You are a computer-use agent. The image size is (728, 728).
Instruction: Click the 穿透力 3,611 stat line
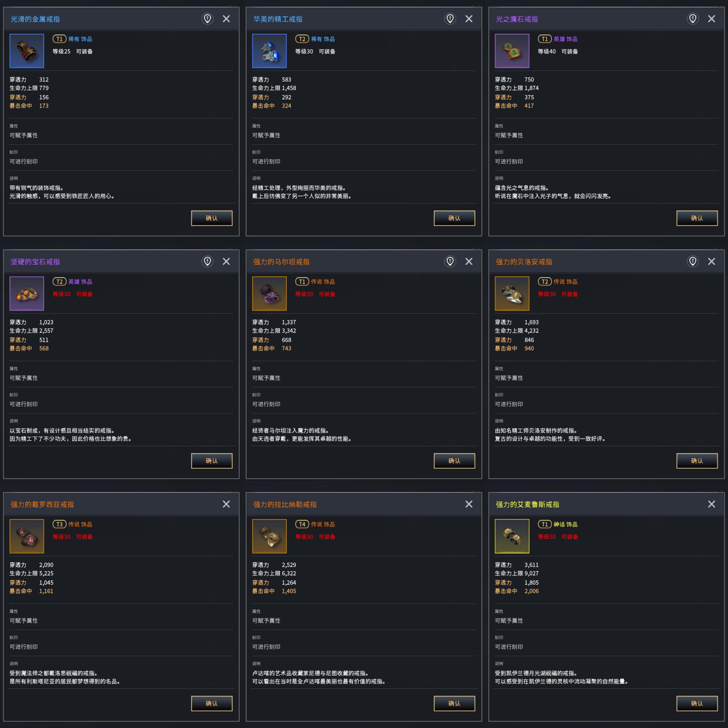point(517,565)
